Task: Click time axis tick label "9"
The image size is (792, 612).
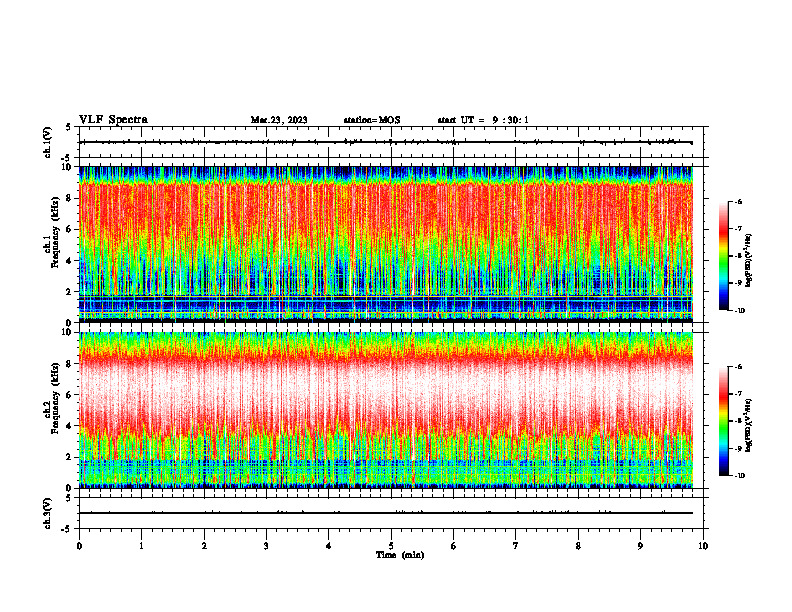Action: [x=640, y=546]
